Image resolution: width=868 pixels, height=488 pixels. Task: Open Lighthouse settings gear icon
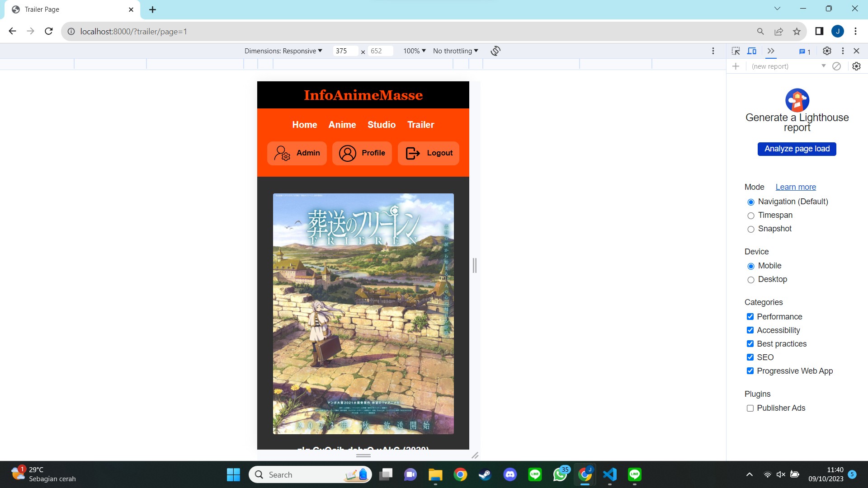pyautogui.click(x=856, y=66)
